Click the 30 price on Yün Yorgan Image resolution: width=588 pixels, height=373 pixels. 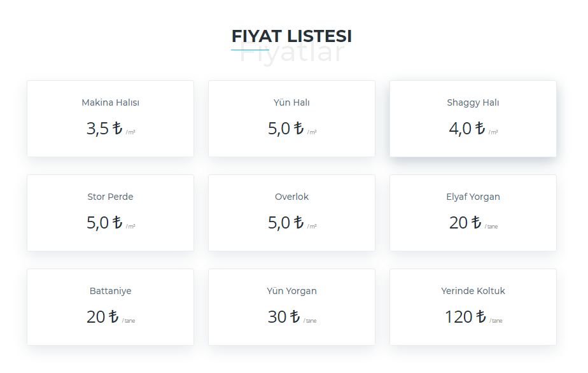click(x=277, y=317)
